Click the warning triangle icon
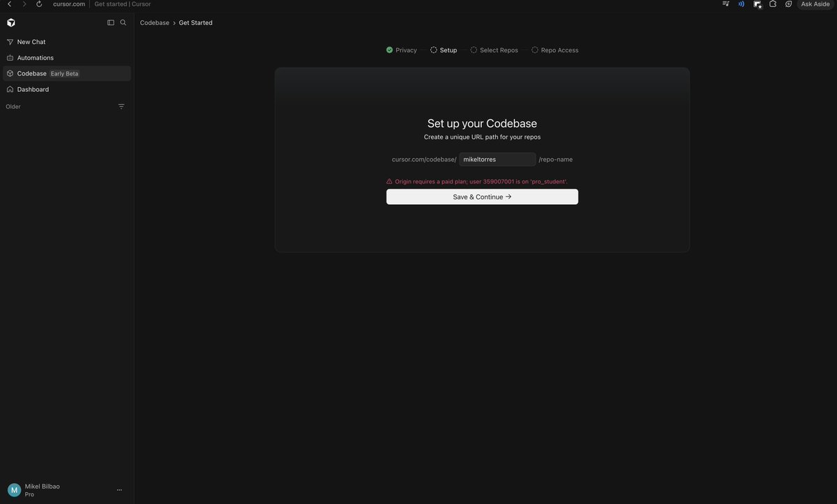Screen dimensions: 837x504 coord(389,181)
